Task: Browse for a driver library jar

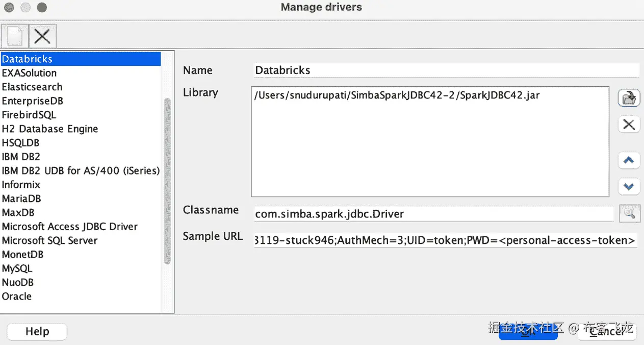Action: (x=629, y=98)
